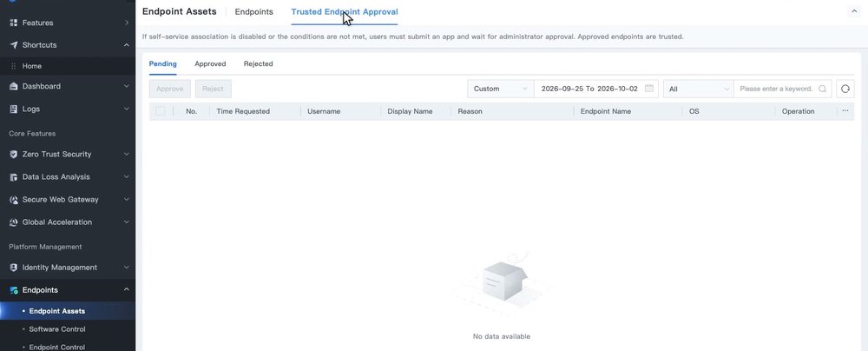The width and height of the screenshot is (868, 351).
Task: Click the Approve button
Action: pyautogui.click(x=170, y=89)
